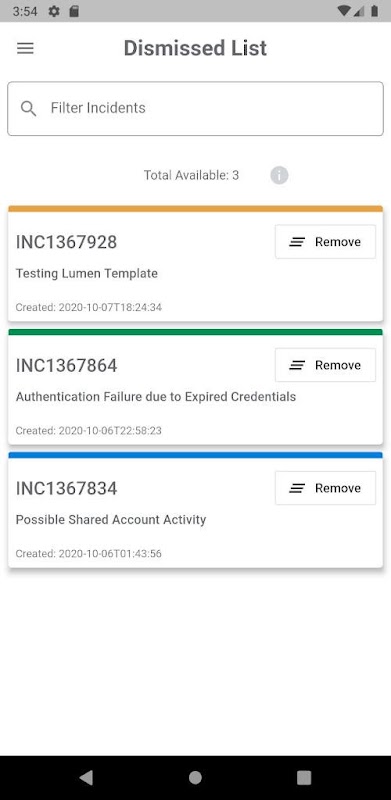Focus the Filter Incidents search field

click(196, 109)
